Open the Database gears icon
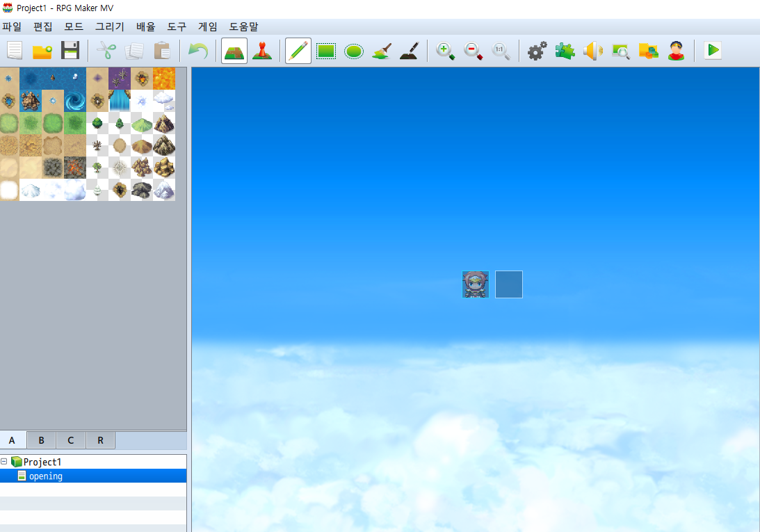 pyautogui.click(x=537, y=51)
